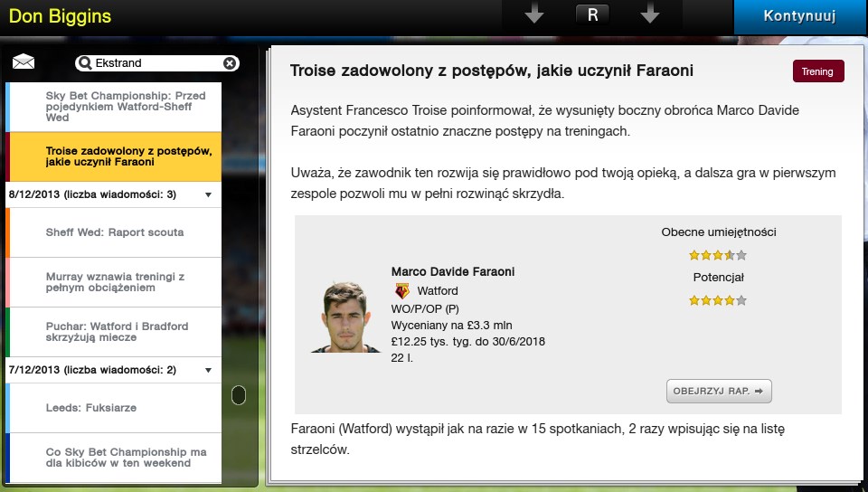Click the magnifier icon in search box
Image resolution: width=868 pixels, height=492 pixels.
(x=85, y=63)
